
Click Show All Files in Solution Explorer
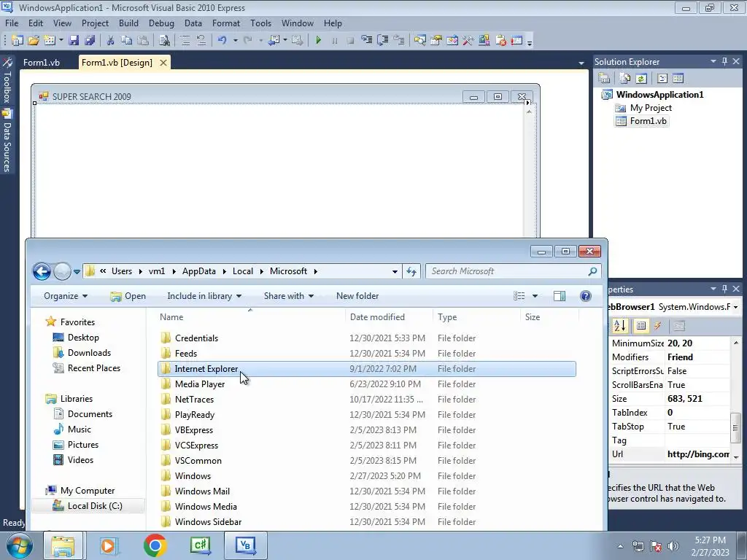coord(625,78)
